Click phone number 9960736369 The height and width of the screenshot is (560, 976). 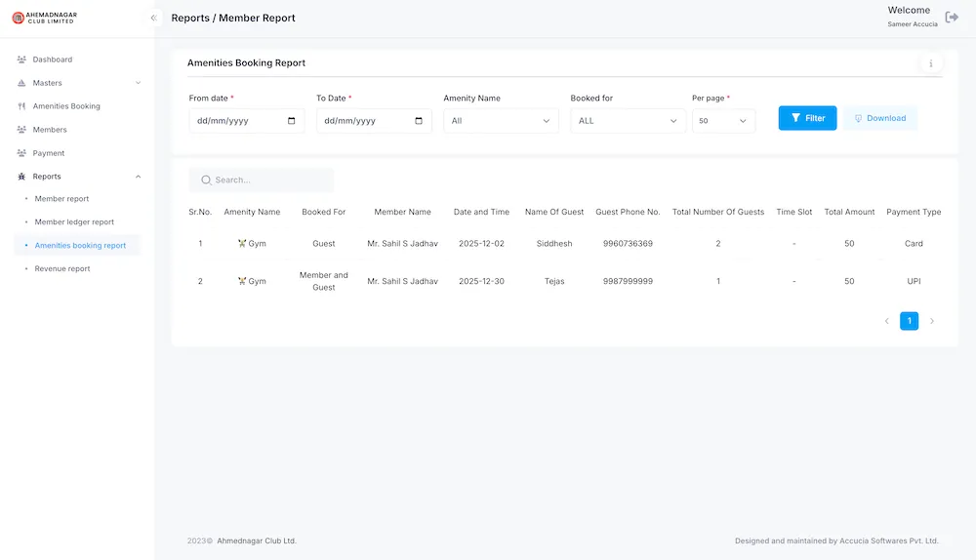(x=628, y=244)
